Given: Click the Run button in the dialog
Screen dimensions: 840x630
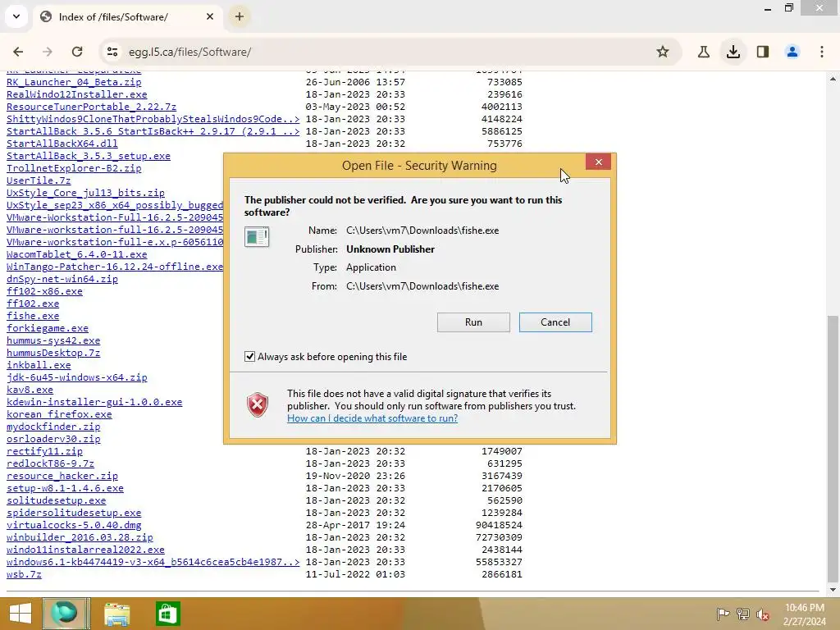Looking at the screenshot, I should tap(473, 322).
